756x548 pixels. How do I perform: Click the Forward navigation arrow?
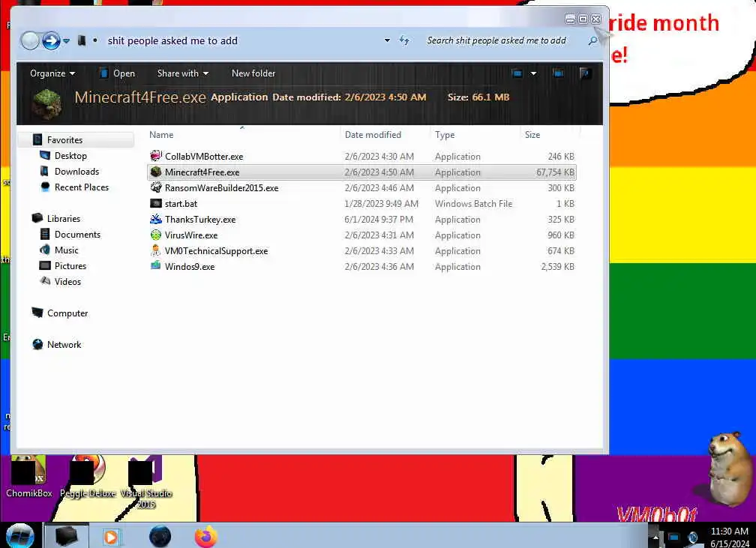51,40
